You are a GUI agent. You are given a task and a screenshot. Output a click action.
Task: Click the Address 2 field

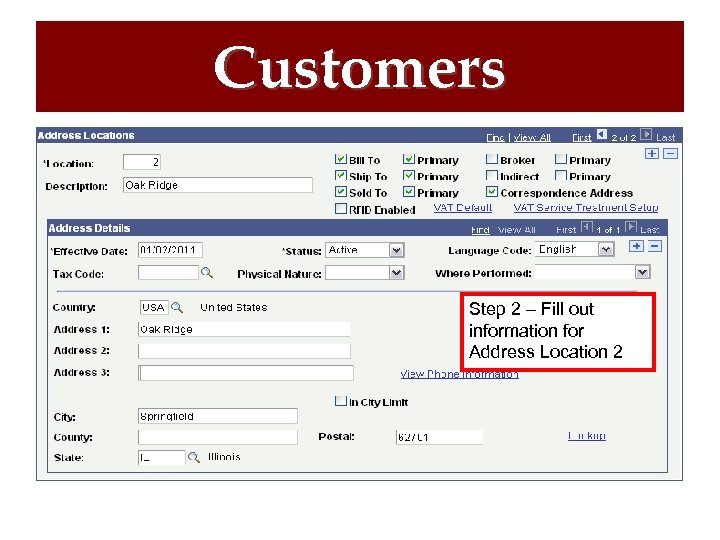coord(244,351)
